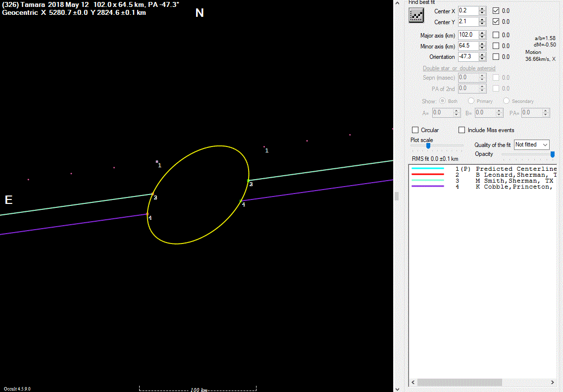Image resolution: width=563 pixels, height=392 pixels.
Task: Enable the Minor axis fit checkbox
Action: click(496, 46)
